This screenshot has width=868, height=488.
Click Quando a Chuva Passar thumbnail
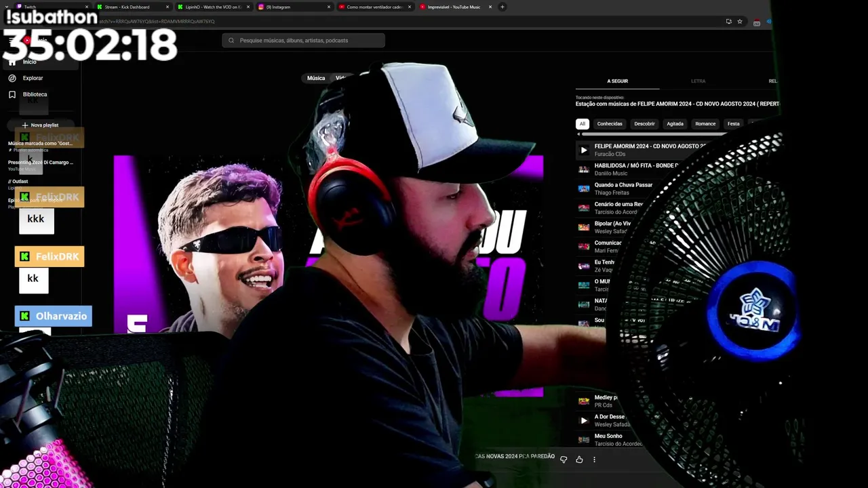coord(584,188)
